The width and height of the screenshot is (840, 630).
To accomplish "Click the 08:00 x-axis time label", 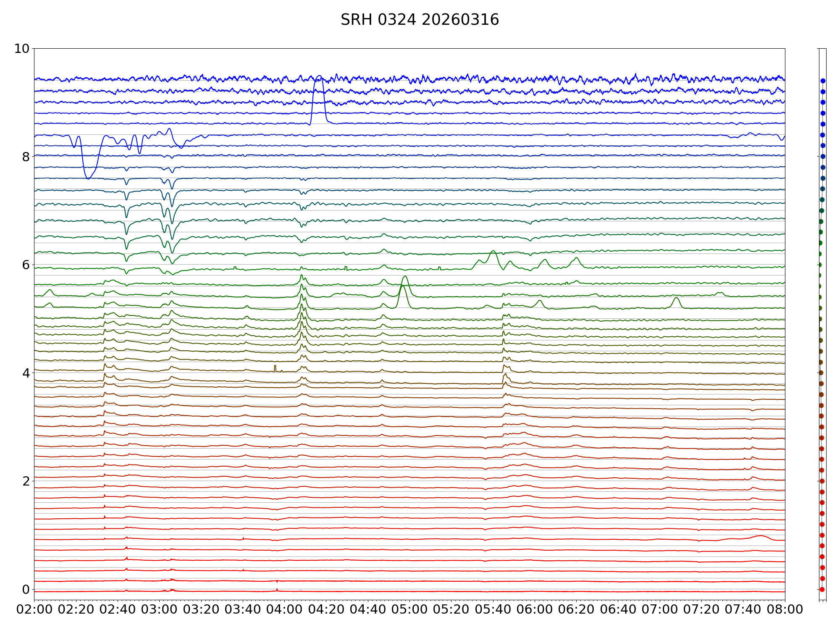I will coord(785,609).
